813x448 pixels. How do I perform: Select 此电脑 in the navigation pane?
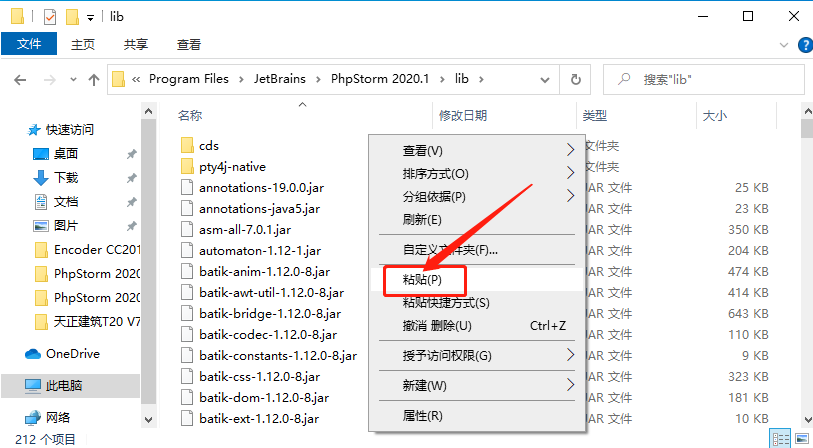click(x=64, y=386)
